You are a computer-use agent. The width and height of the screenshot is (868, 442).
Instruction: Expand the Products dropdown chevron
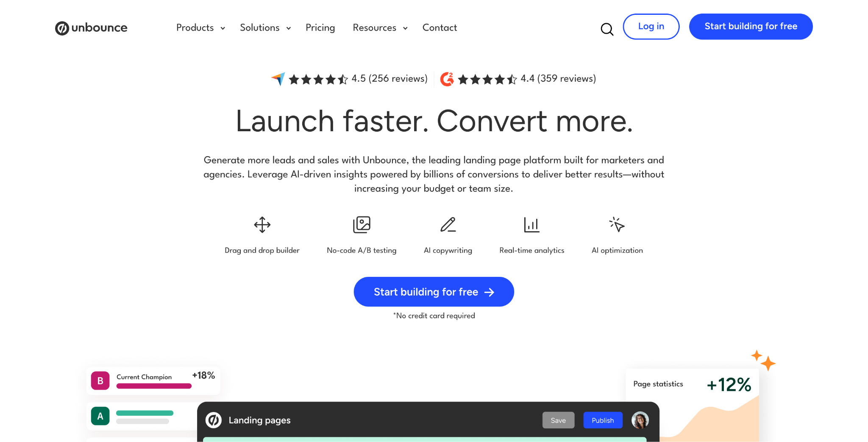pyautogui.click(x=223, y=28)
